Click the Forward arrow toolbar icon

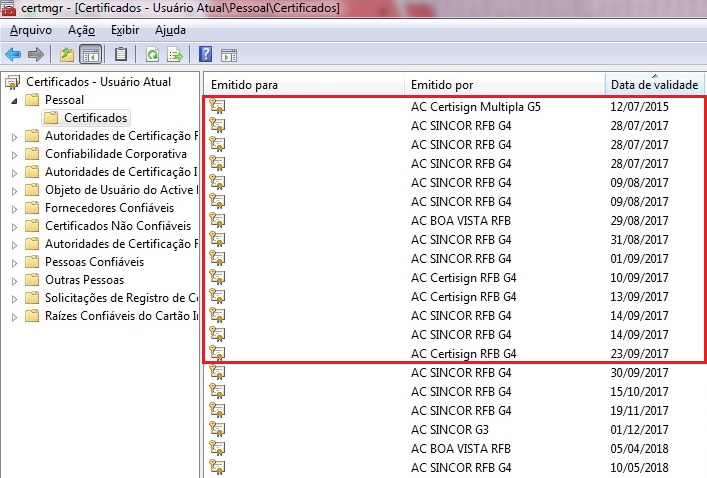pyautogui.click(x=36, y=55)
